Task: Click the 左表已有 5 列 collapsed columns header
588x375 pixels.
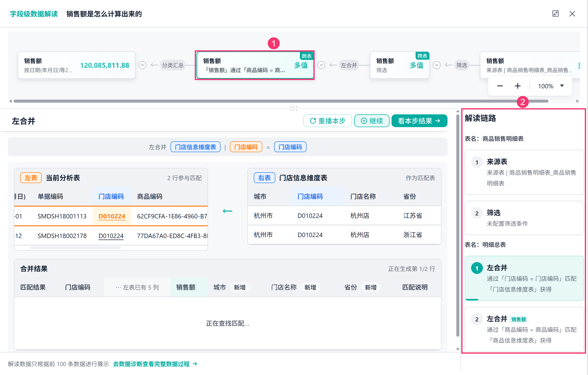Action: (137, 287)
